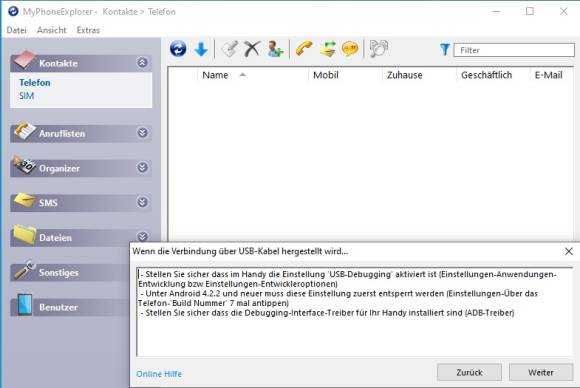The width and height of the screenshot is (580, 388).
Task: Click the MyPhoneExplorer app logo icon
Action: 13,11
